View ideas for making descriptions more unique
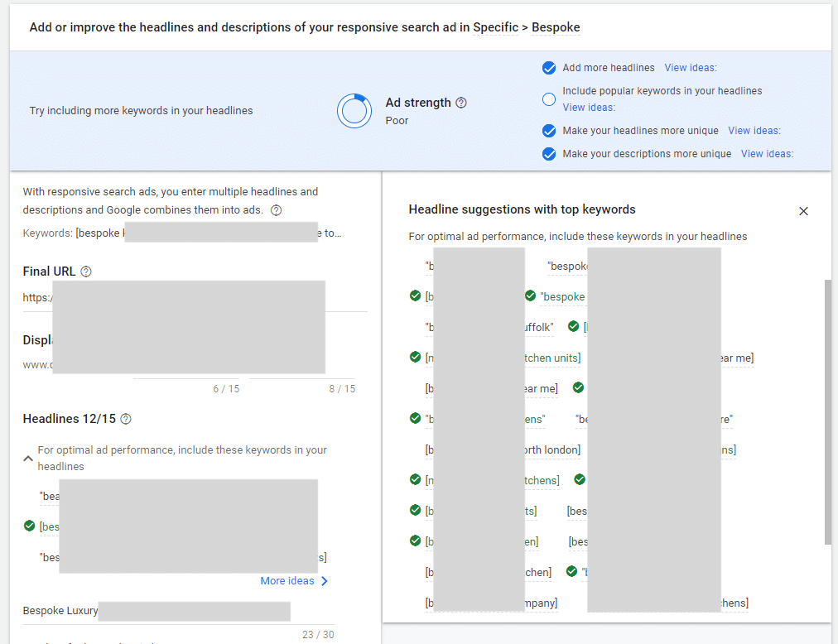Screen dimensions: 838x644 766,154
